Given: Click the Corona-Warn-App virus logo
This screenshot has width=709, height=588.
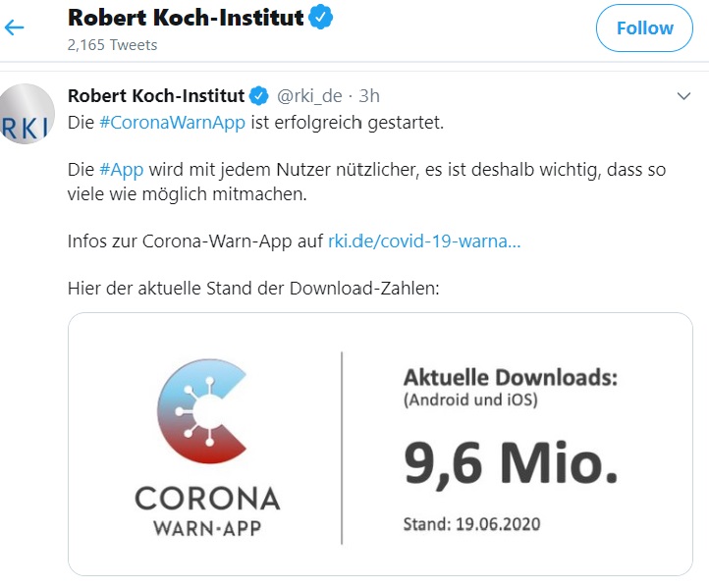Looking at the screenshot, I should click(x=202, y=411).
